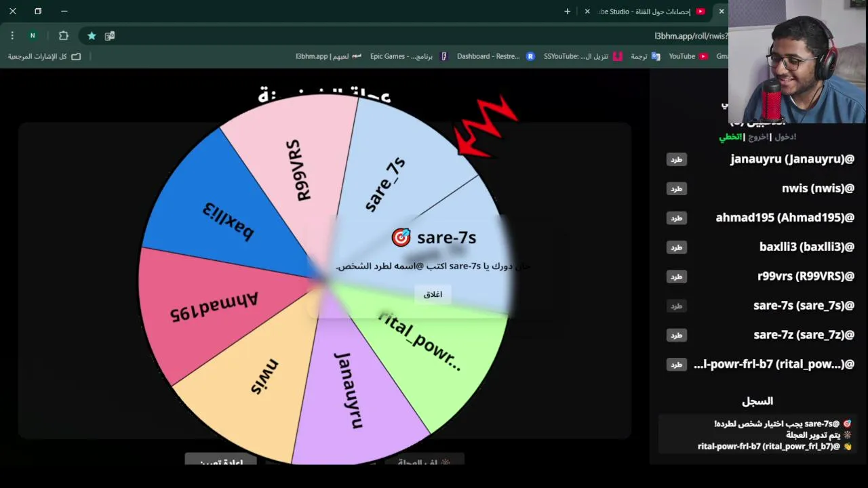This screenshot has width=868, height=488.
Task: Close the YouTube Studio tab
Action: [587, 12]
